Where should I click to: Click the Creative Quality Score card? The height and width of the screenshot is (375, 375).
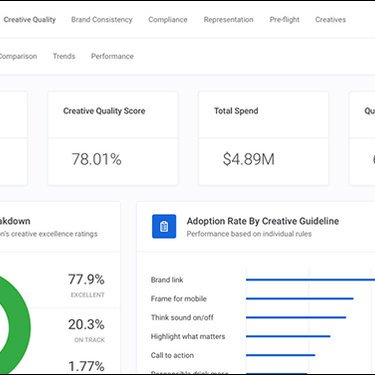(x=113, y=138)
